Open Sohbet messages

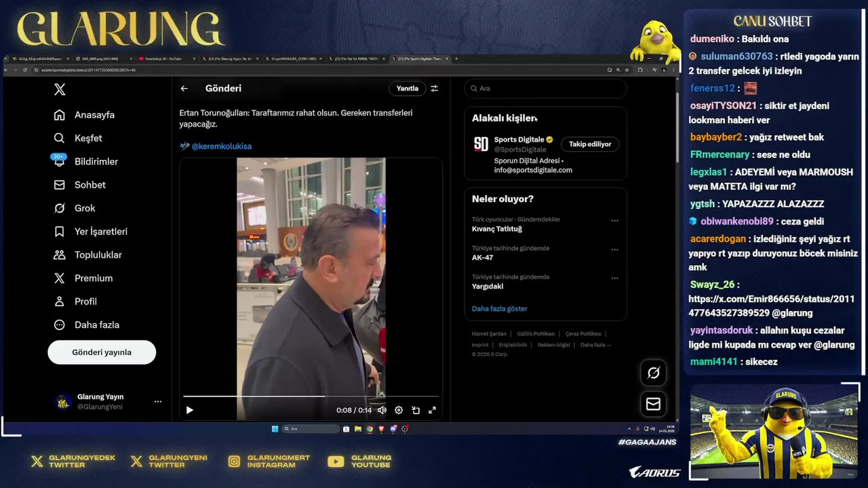pos(80,185)
